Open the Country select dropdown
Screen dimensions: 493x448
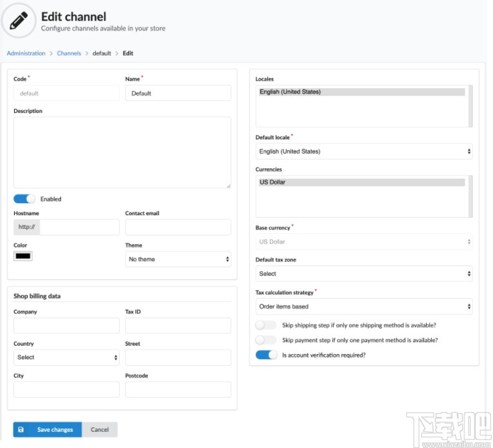(66, 357)
